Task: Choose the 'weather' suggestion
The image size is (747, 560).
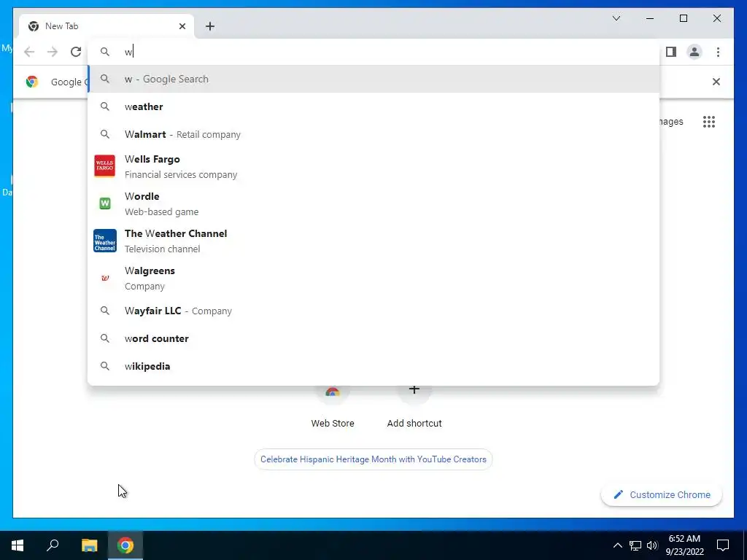Action: pyautogui.click(x=374, y=106)
